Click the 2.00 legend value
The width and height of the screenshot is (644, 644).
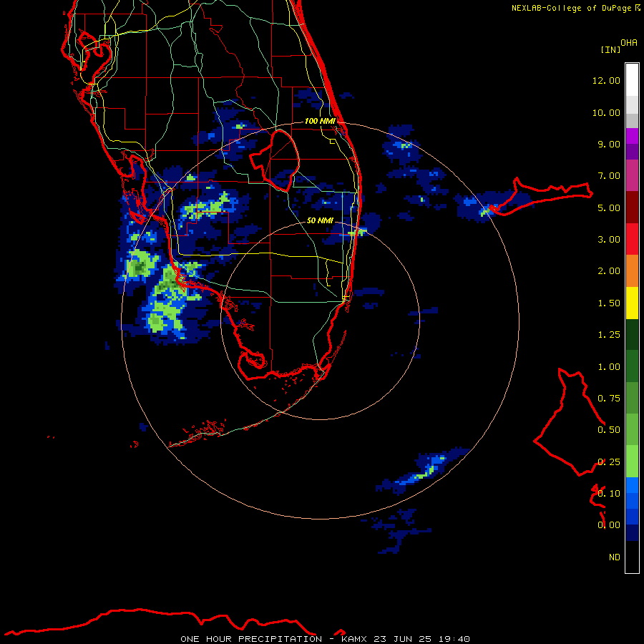pos(609,271)
